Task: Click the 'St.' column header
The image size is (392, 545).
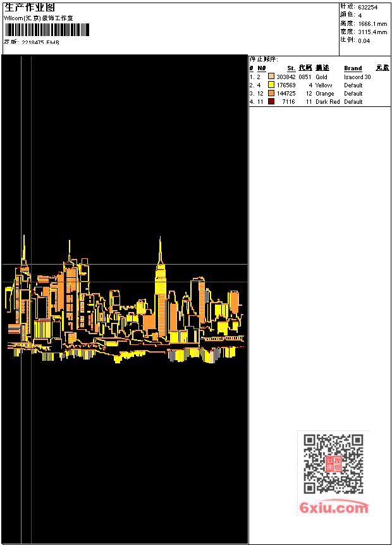Action: pyautogui.click(x=291, y=68)
